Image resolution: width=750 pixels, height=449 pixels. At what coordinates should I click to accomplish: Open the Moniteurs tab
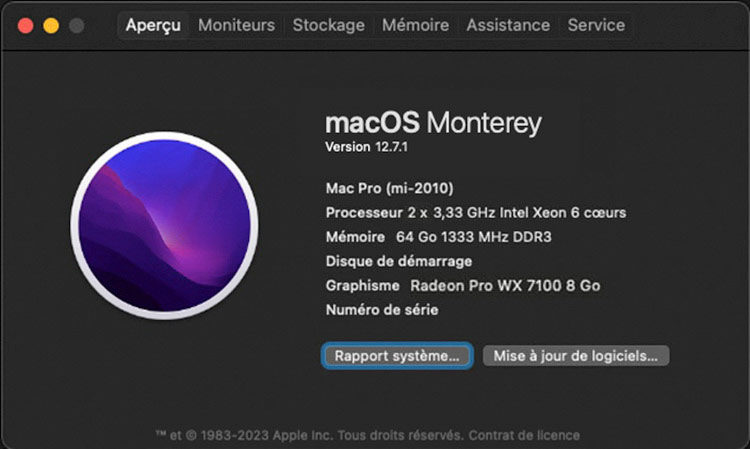coord(237,25)
